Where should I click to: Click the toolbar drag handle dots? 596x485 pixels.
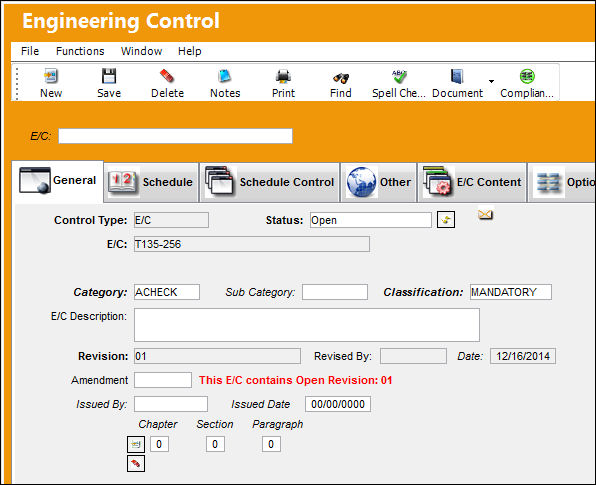(x=17, y=84)
